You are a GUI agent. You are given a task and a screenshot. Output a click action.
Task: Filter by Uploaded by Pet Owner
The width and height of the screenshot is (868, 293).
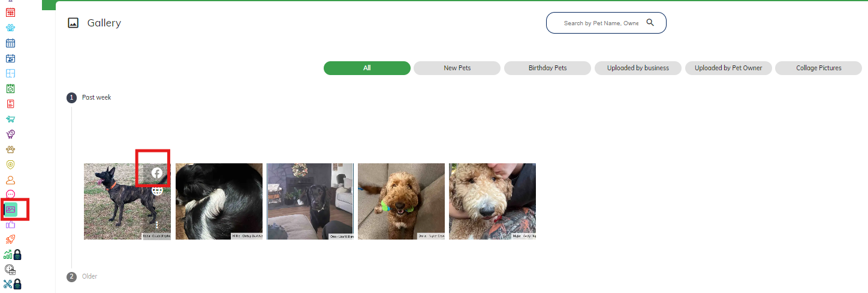(728, 68)
